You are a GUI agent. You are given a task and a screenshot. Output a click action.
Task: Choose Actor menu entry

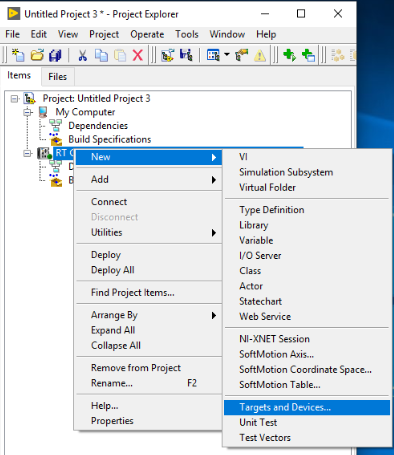coord(307,286)
